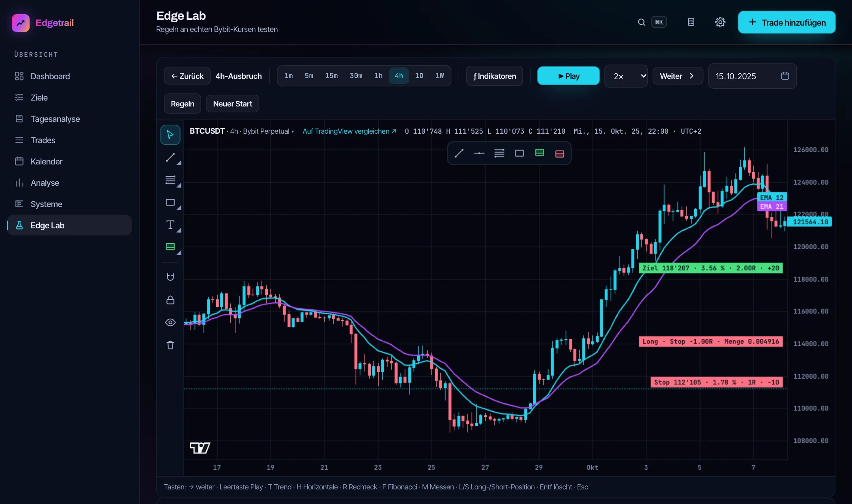Start replay with Play button

pyautogui.click(x=568, y=76)
